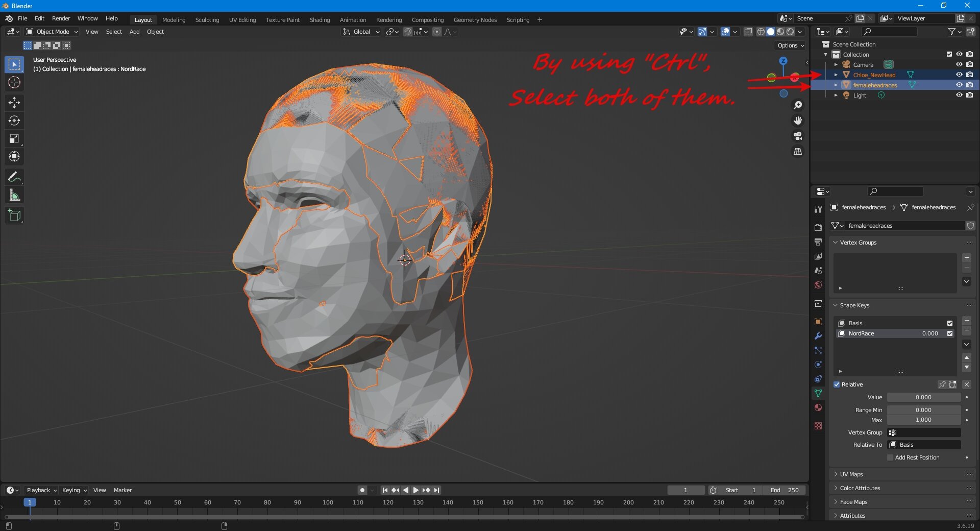
Task: Uncheck the Relative shape keys checkbox
Action: point(837,384)
